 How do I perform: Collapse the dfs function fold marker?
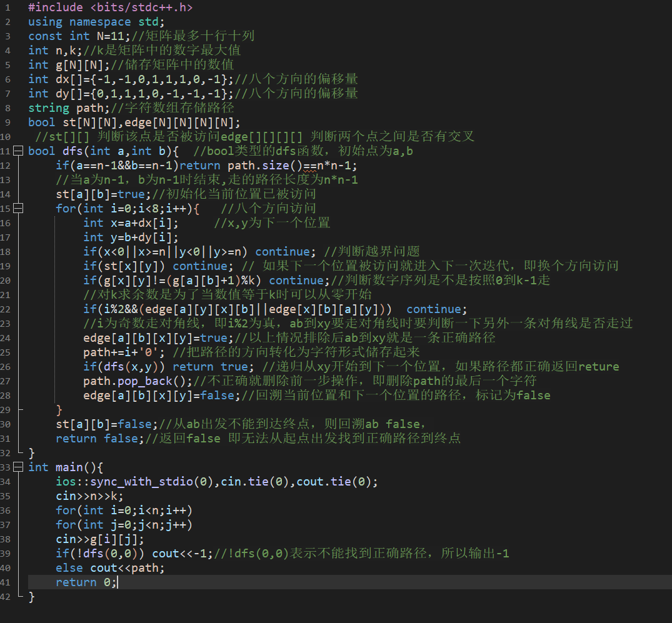click(17, 151)
